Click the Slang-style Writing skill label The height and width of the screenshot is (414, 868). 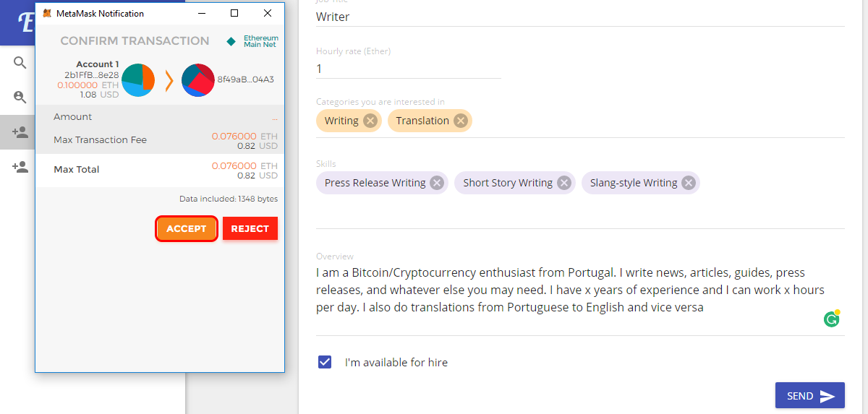pyautogui.click(x=634, y=183)
